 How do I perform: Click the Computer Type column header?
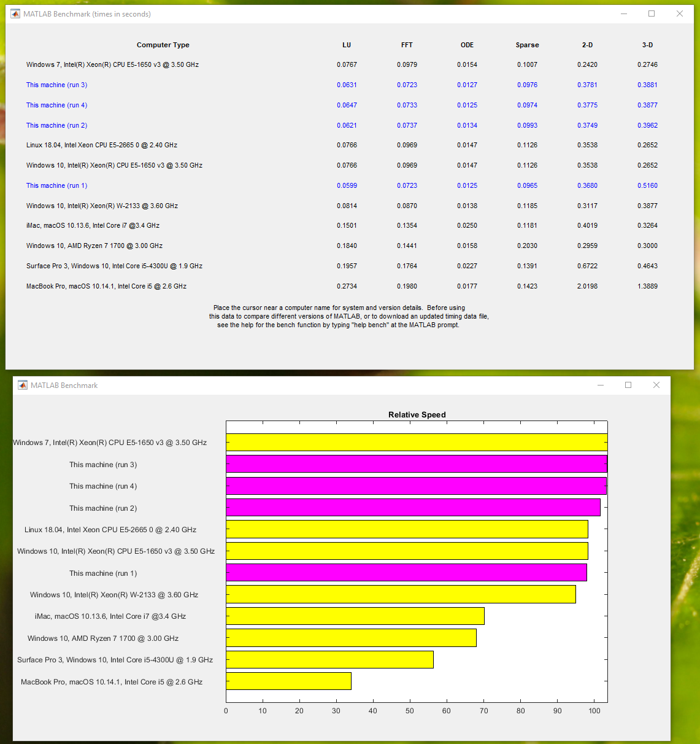point(163,45)
